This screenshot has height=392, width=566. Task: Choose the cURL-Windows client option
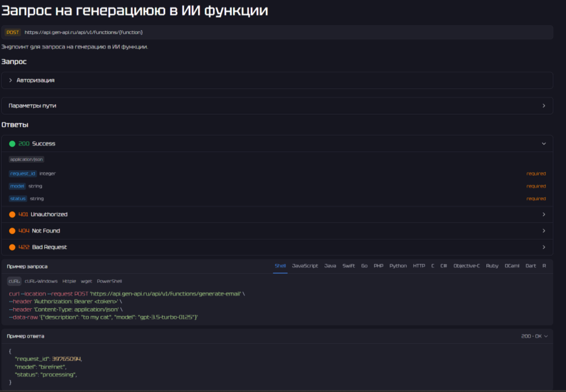[42, 281]
